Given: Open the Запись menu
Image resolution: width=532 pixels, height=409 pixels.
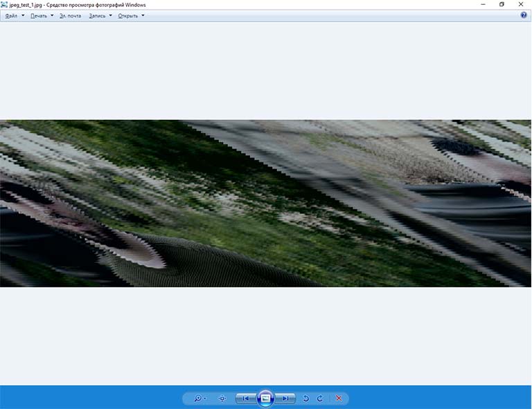Looking at the screenshot, I should (x=98, y=15).
